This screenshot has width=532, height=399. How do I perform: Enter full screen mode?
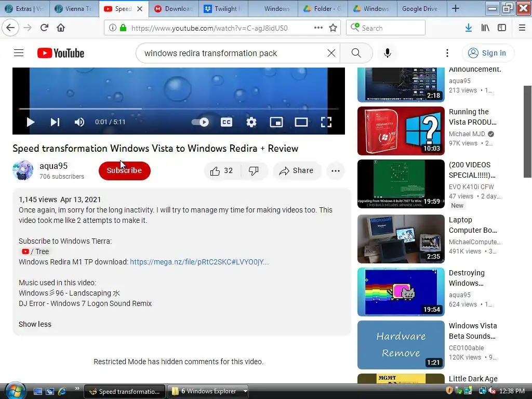click(326, 122)
